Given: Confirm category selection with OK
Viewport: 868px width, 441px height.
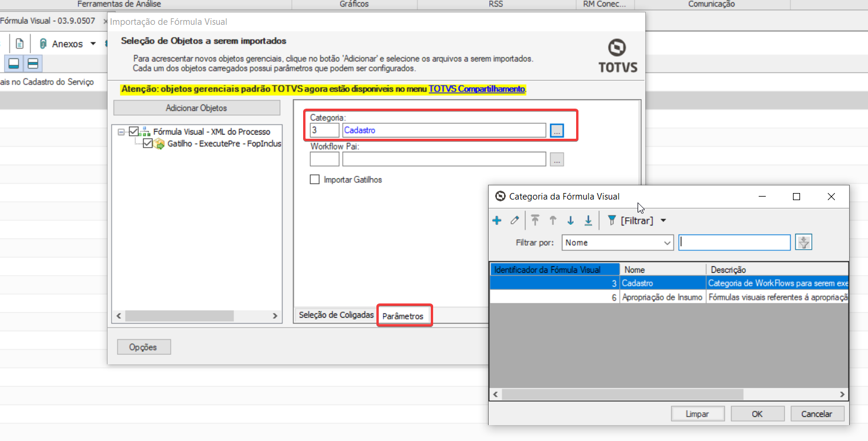Looking at the screenshot, I should 758,414.
